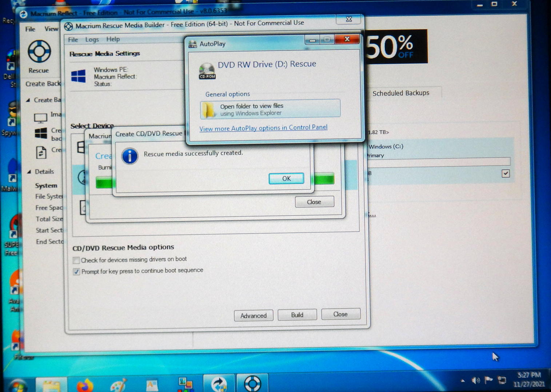Open the File menu in Macrium Reflect
Screen dimensions: 551x392
click(x=30, y=29)
